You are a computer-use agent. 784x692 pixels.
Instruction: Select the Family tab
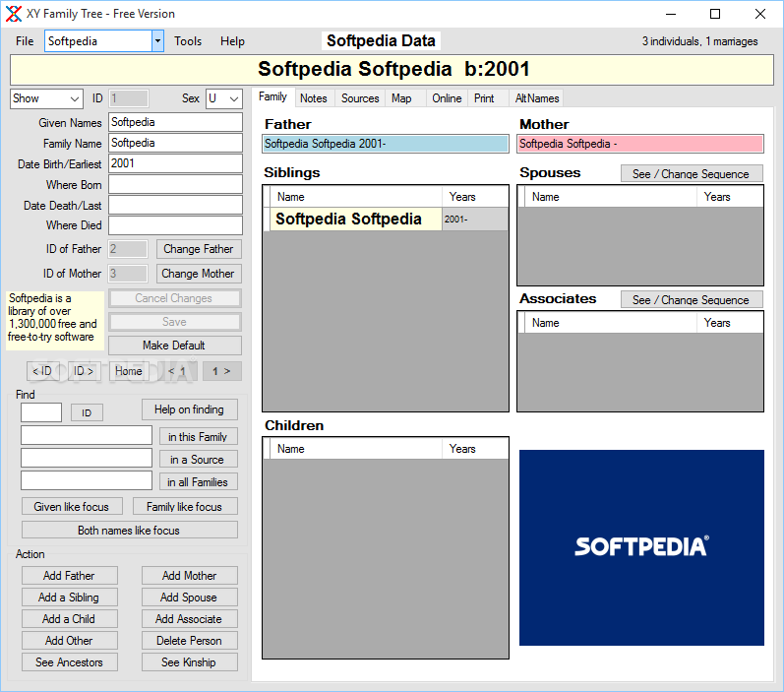click(273, 96)
